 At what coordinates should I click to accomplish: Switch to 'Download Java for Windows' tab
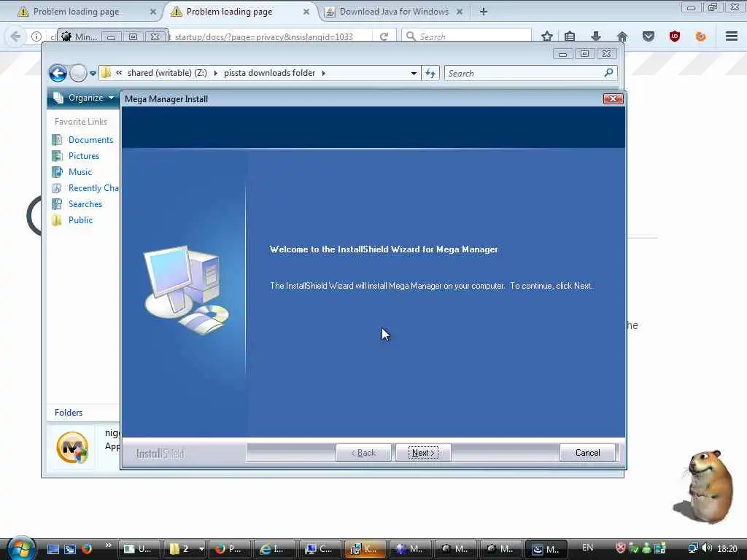[x=393, y=12]
